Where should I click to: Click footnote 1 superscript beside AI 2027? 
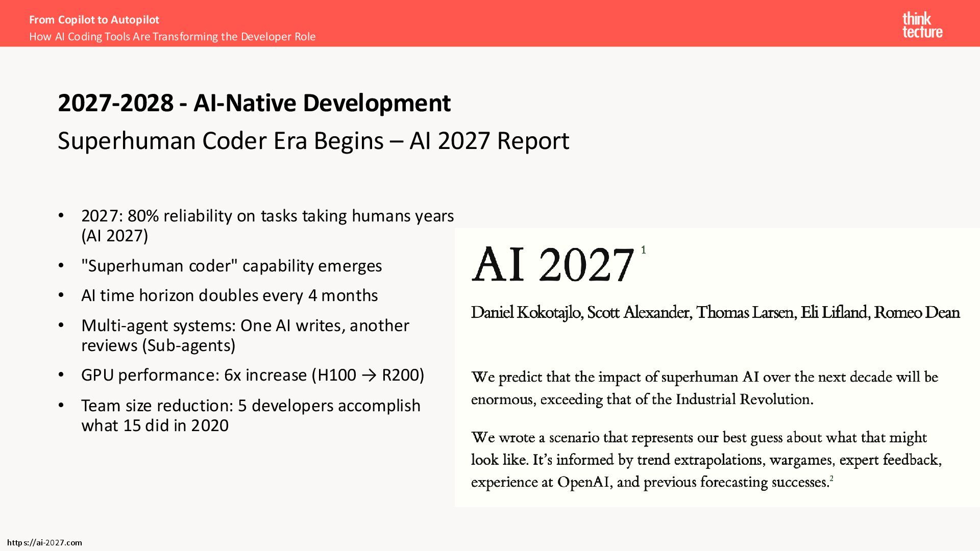(x=643, y=250)
